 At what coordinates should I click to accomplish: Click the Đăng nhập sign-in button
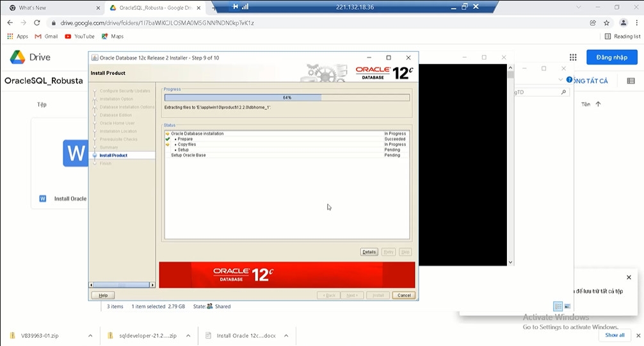point(611,57)
